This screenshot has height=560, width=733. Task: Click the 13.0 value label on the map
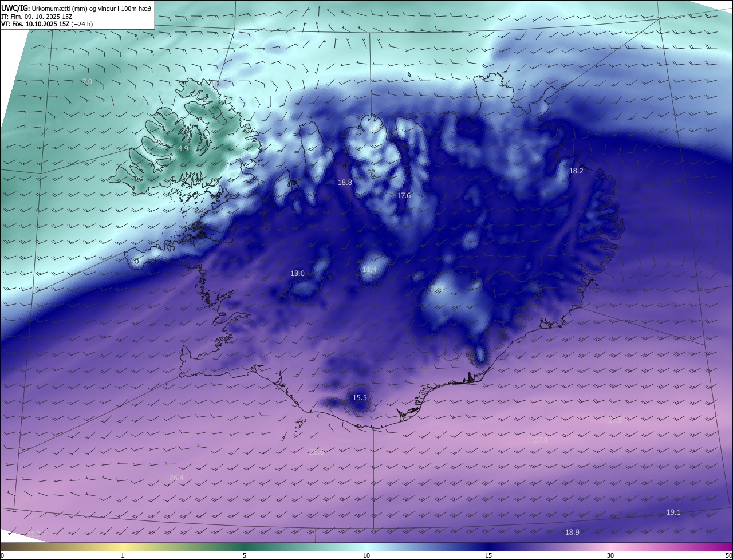click(297, 274)
